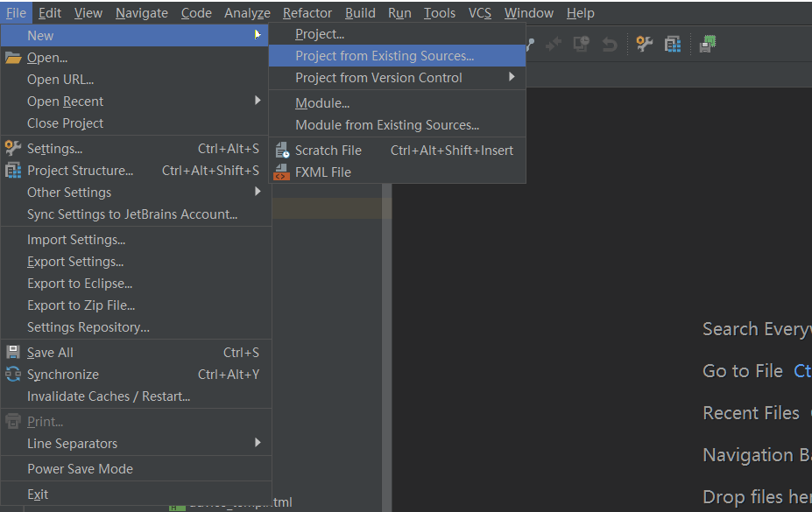Click Sync Settings to JetBrains Account...
812x512 pixels.
135,214
